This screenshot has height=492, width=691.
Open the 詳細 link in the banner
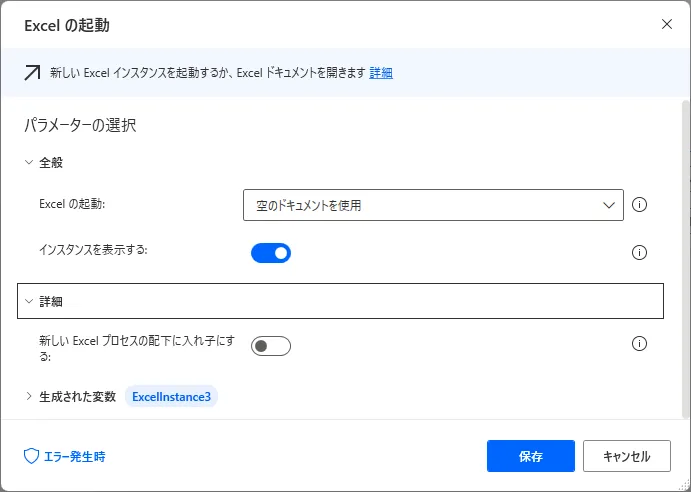point(381,73)
